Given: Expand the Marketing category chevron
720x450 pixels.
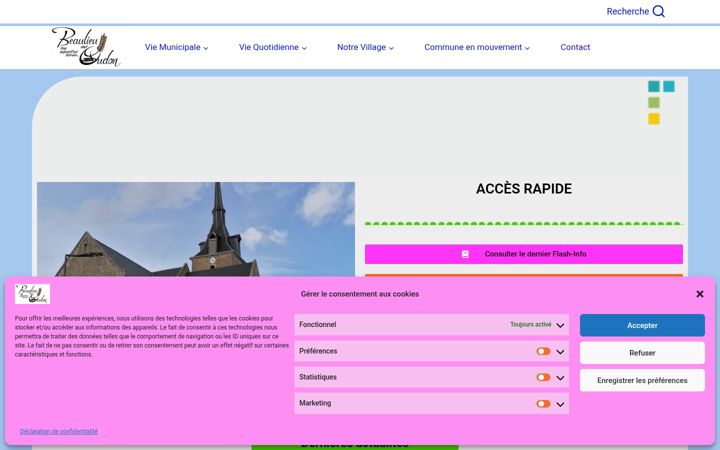Looking at the screenshot, I should pyautogui.click(x=560, y=404).
